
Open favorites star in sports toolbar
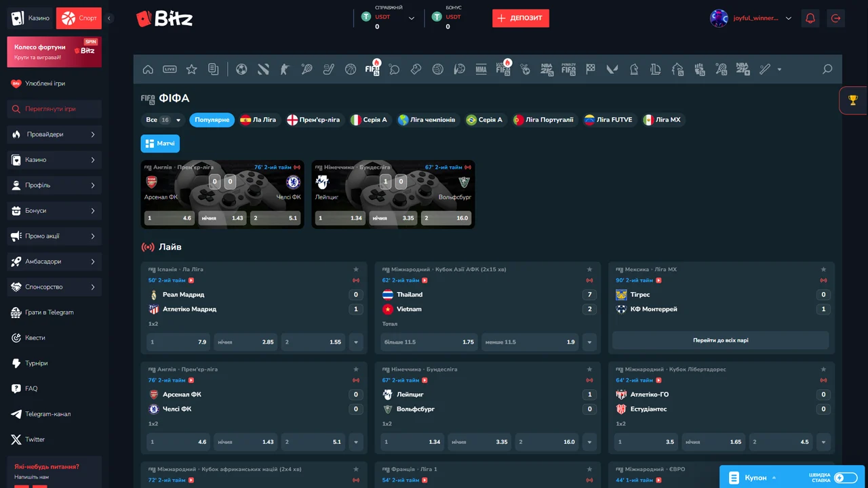point(191,69)
